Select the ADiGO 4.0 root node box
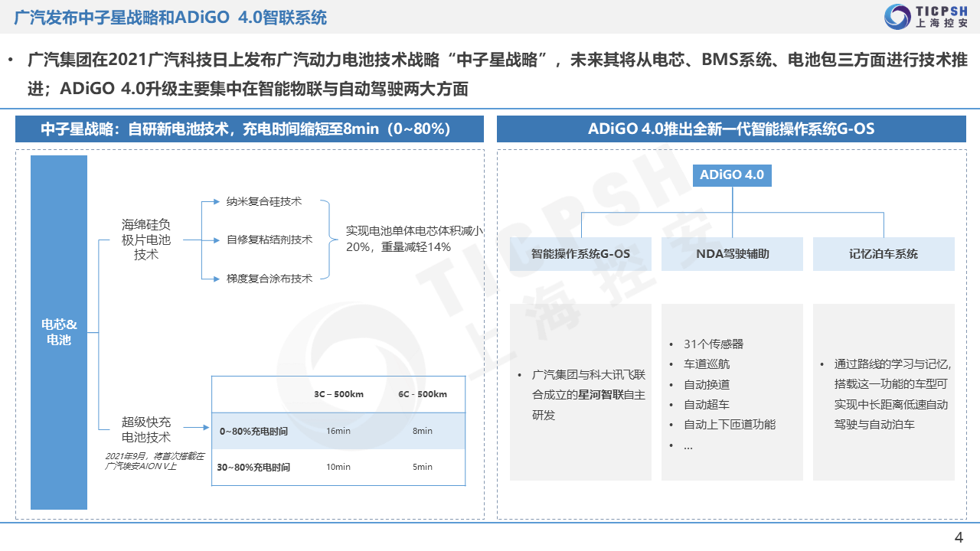 [731, 174]
